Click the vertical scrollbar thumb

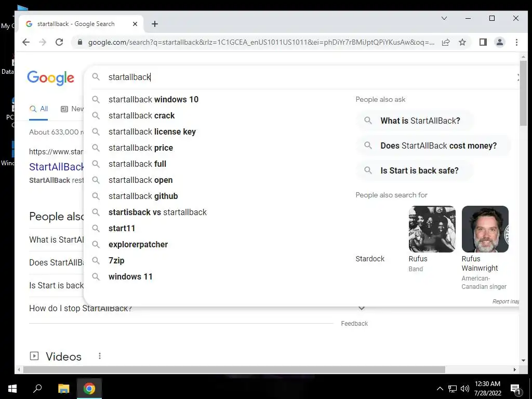click(x=523, y=93)
